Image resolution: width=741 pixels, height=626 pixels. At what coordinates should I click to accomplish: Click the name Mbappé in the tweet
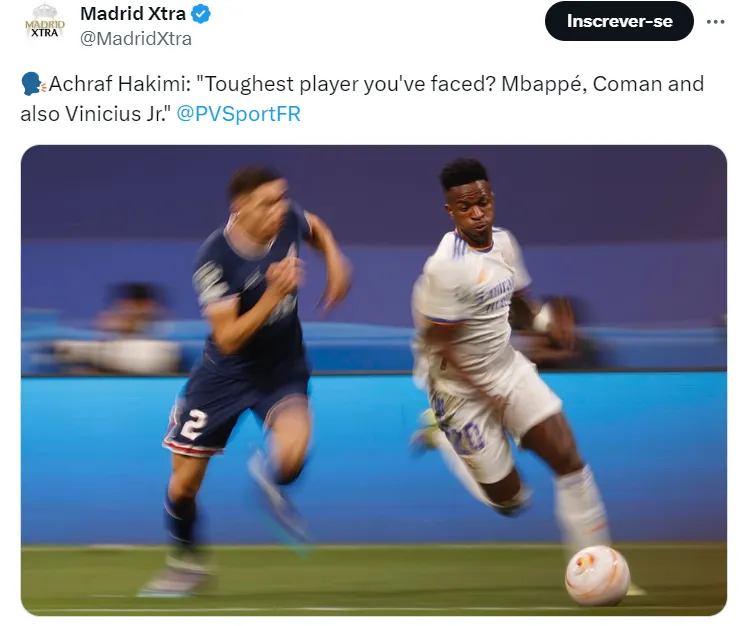544,84
